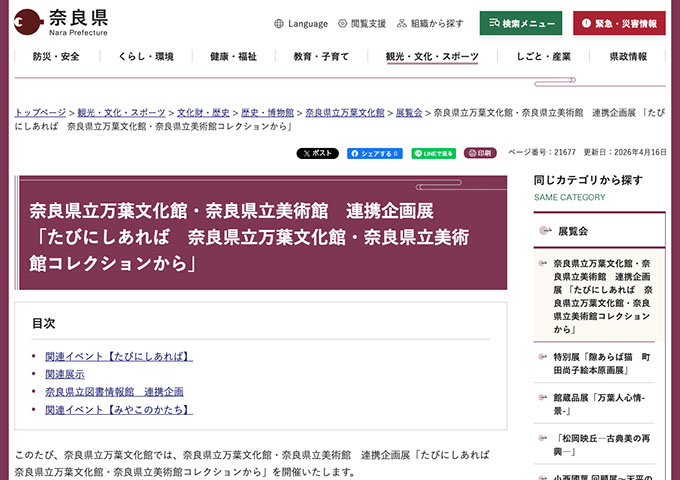
Task: Jump to 奈良県立図書情報館 連携企画
Action: [114, 392]
